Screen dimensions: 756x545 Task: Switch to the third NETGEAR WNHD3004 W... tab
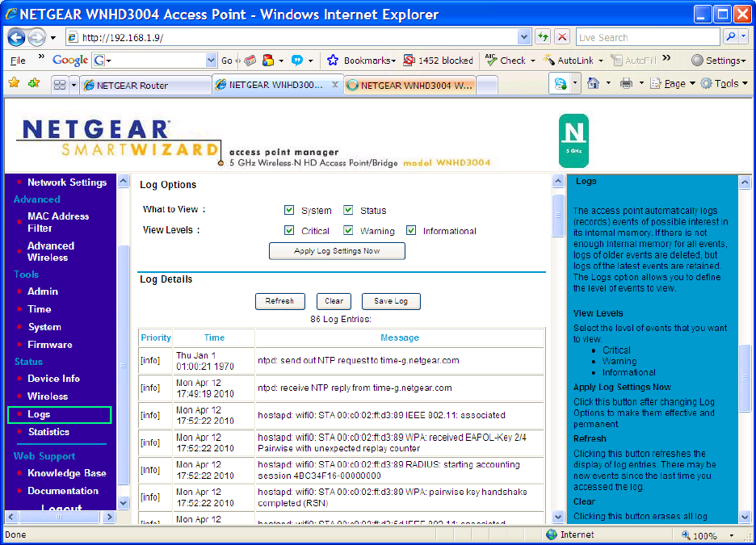tap(410, 86)
